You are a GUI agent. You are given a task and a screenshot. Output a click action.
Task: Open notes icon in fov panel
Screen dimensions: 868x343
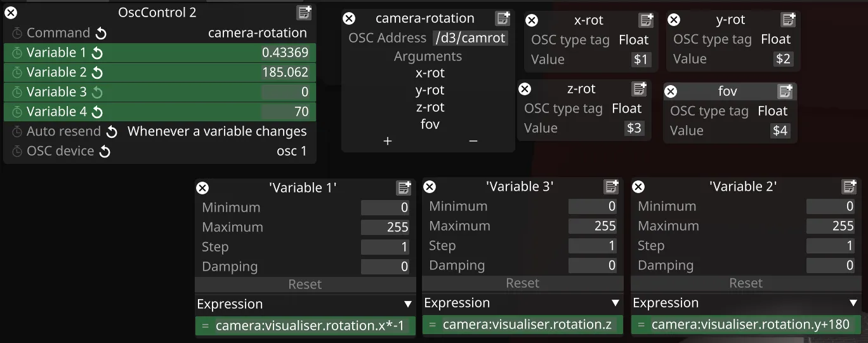click(786, 91)
